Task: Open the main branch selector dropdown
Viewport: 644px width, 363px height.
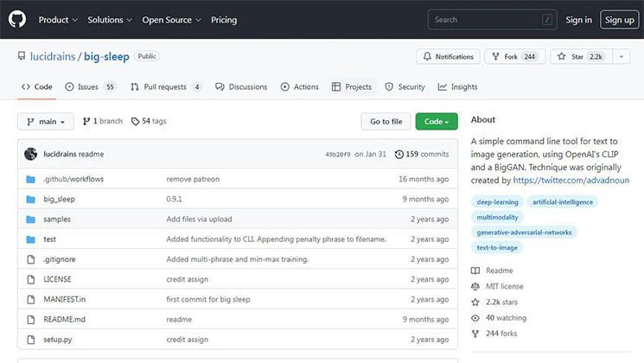Action: 46,122
